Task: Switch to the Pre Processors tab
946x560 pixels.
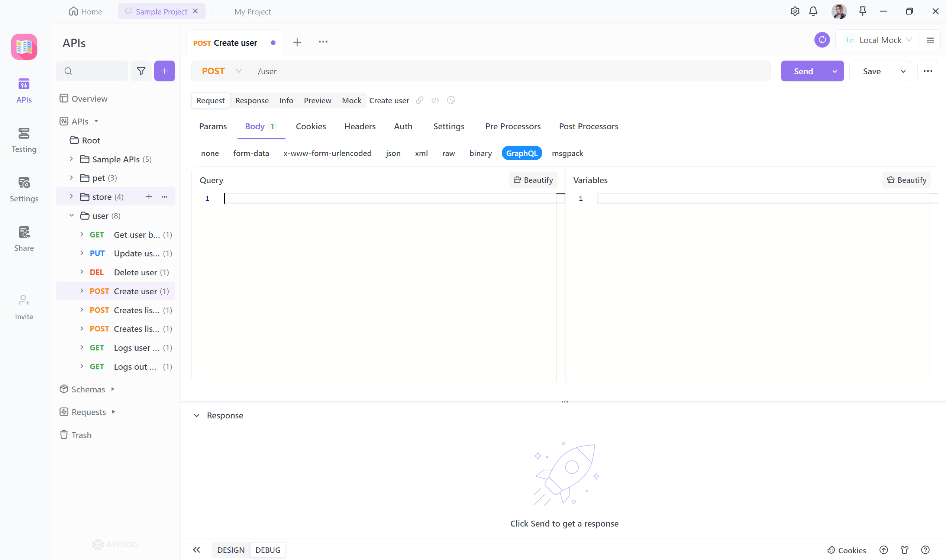Action: [x=513, y=126]
